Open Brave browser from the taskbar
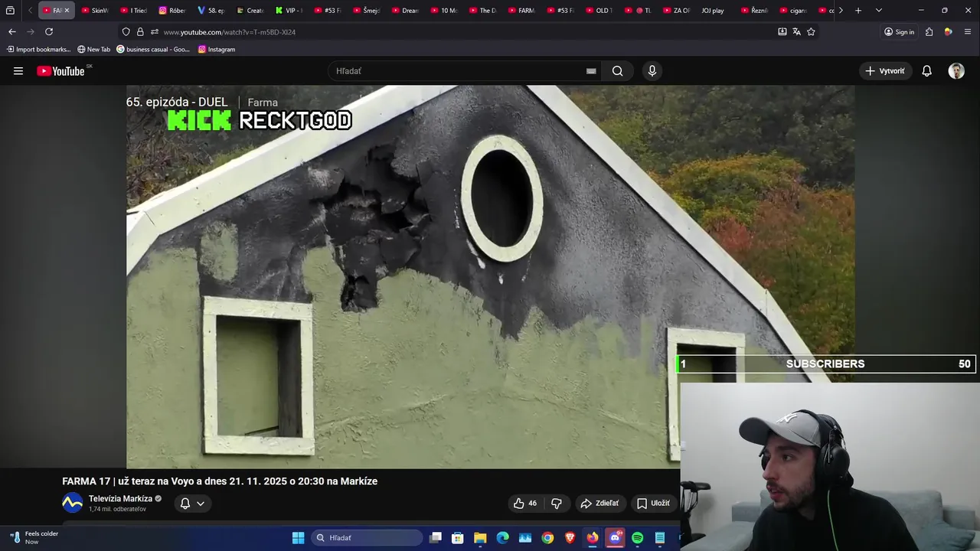 570,538
